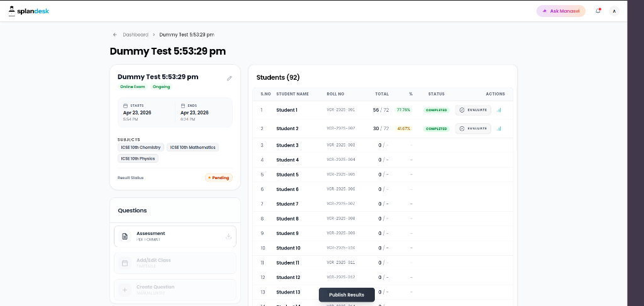Edit test details with pencil icon
This screenshot has width=644, height=306.
tap(229, 78)
